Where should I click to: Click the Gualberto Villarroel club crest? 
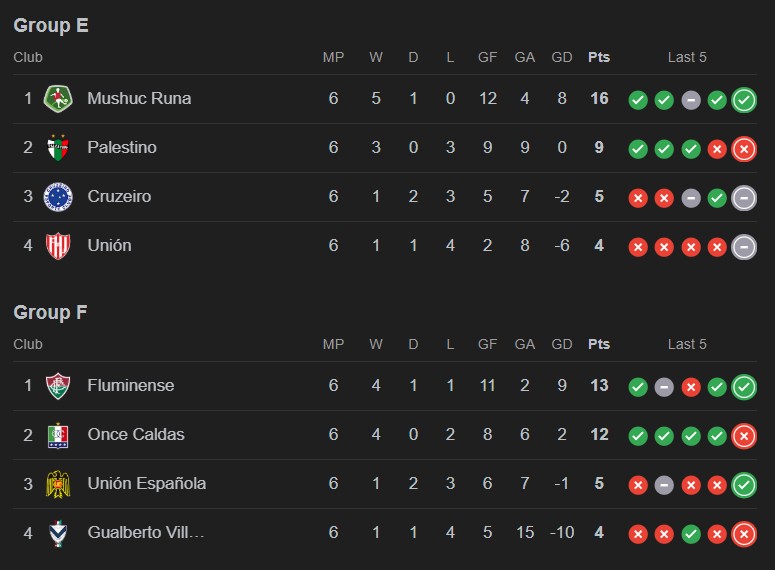(58, 533)
